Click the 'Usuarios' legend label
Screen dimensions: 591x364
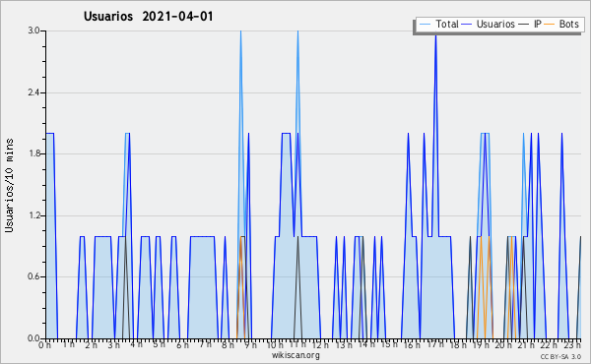495,24
